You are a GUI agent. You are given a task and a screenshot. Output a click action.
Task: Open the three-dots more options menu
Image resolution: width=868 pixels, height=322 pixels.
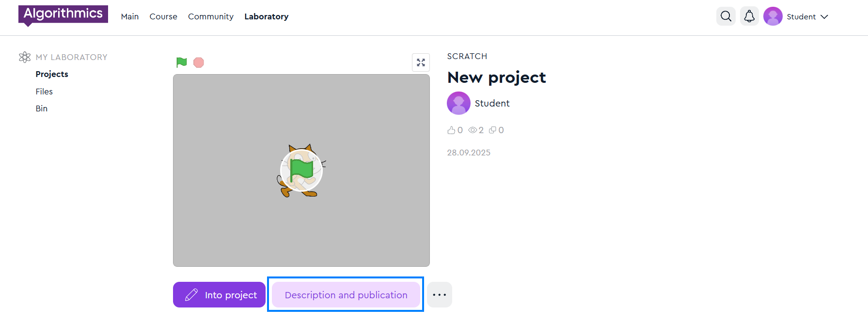[439, 295]
